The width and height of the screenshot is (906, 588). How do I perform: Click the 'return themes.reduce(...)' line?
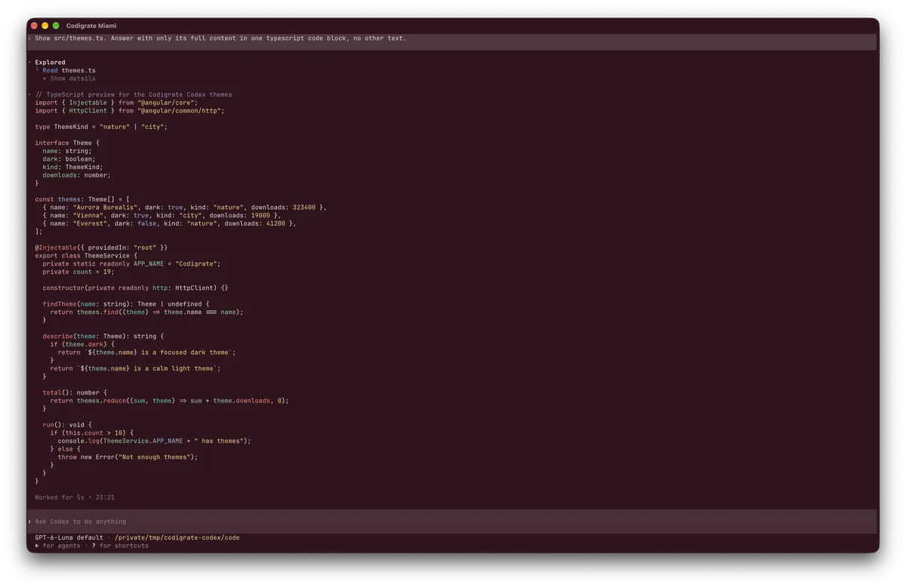[x=169, y=401]
